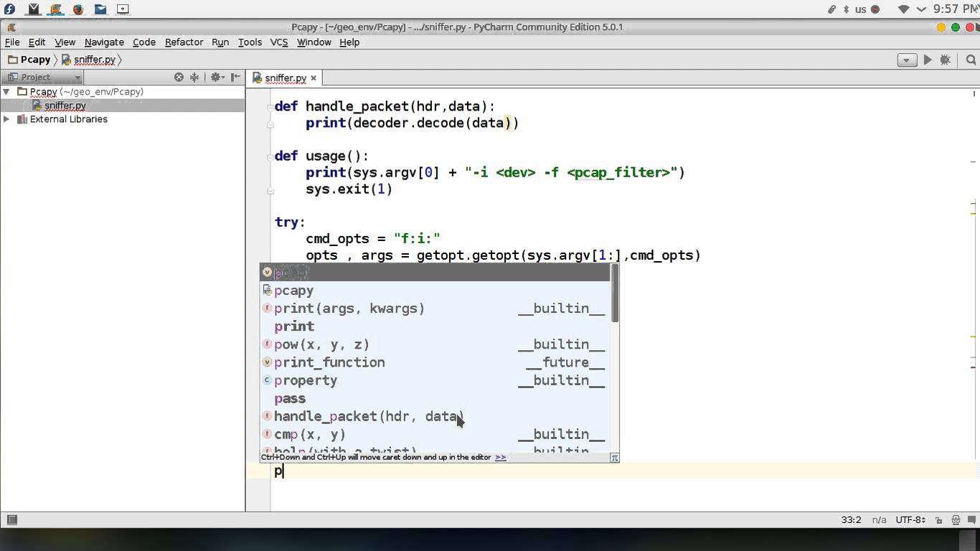Open the Project panel settings gear
Screen dimensions: 980x551
pos(215,77)
